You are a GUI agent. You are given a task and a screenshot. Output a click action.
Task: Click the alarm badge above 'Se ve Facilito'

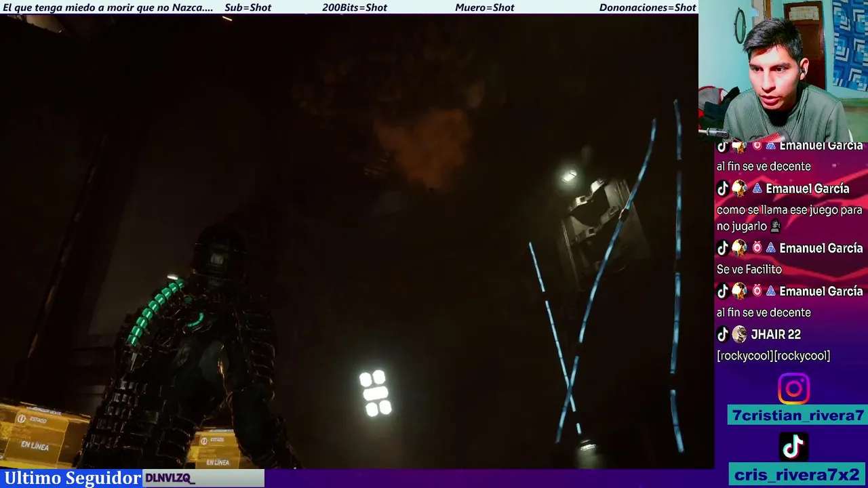(757, 248)
